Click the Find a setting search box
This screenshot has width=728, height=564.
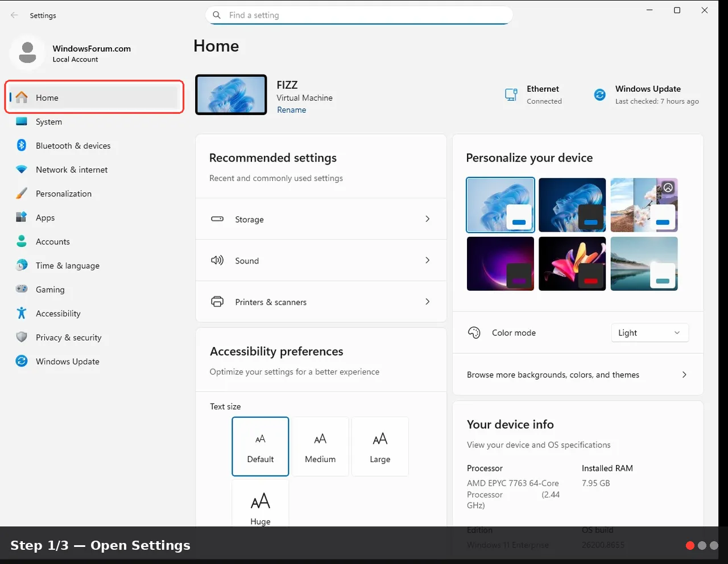[359, 15]
